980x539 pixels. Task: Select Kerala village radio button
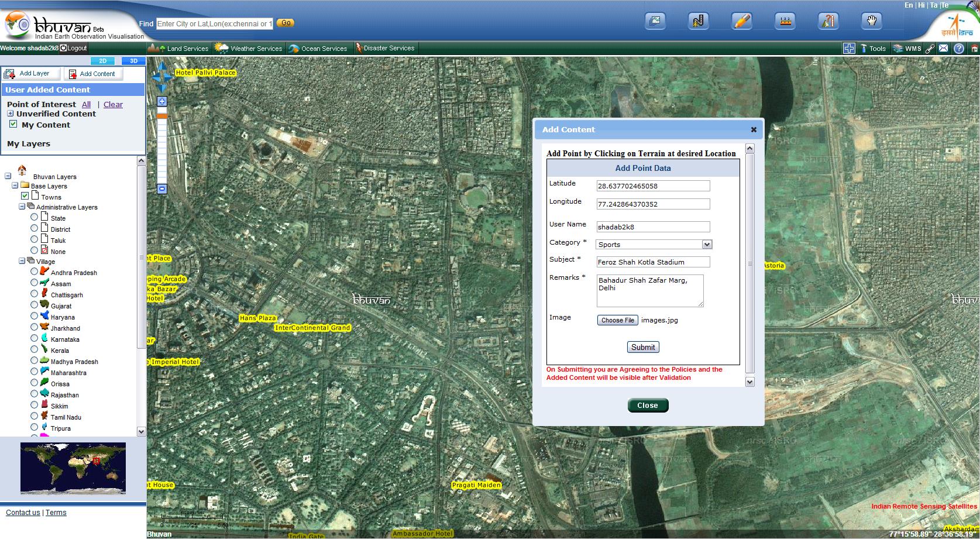pos(35,349)
